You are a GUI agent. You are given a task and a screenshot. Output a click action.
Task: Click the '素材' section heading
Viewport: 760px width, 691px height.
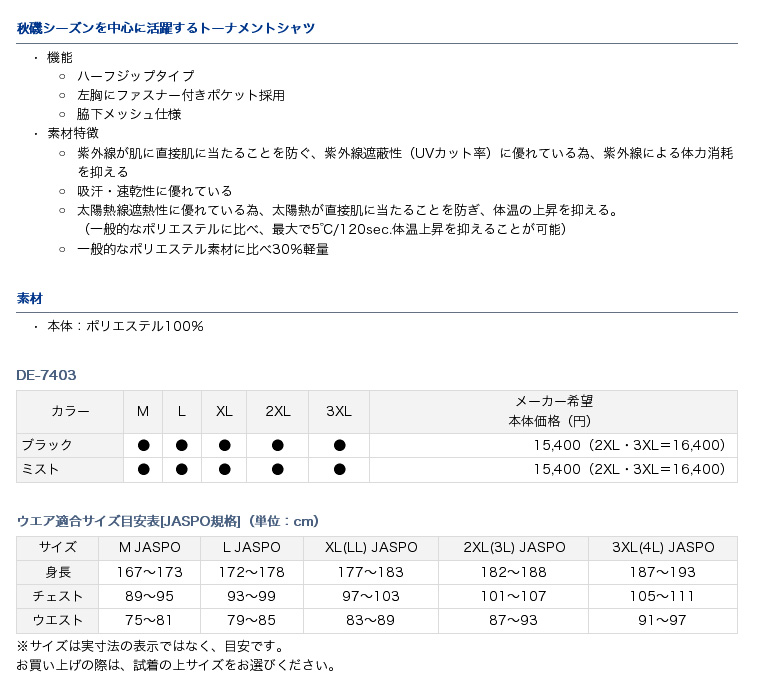point(30,298)
